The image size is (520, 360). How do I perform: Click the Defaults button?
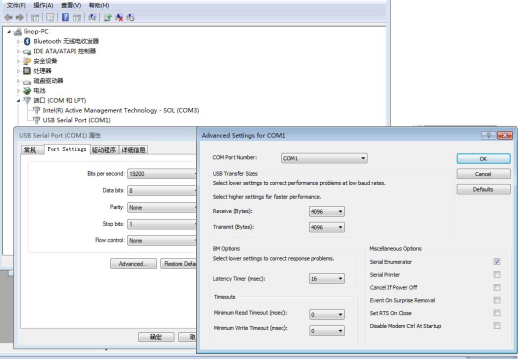[483, 189]
